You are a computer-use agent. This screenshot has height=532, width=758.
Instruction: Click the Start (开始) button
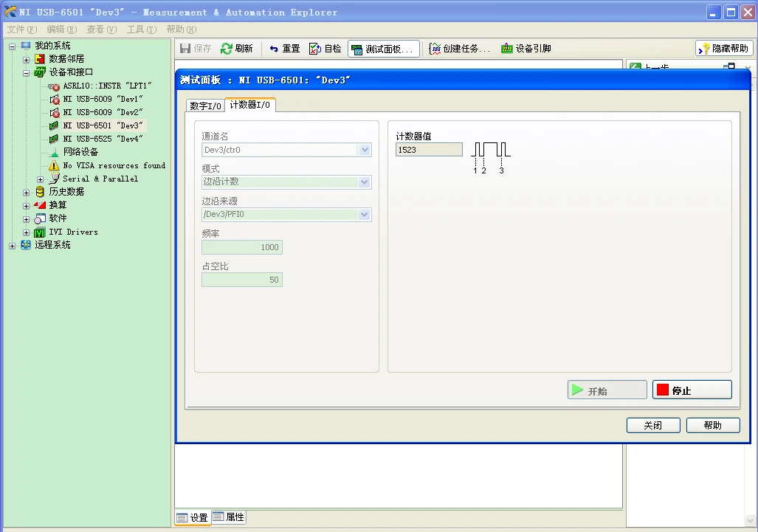pos(607,390)
